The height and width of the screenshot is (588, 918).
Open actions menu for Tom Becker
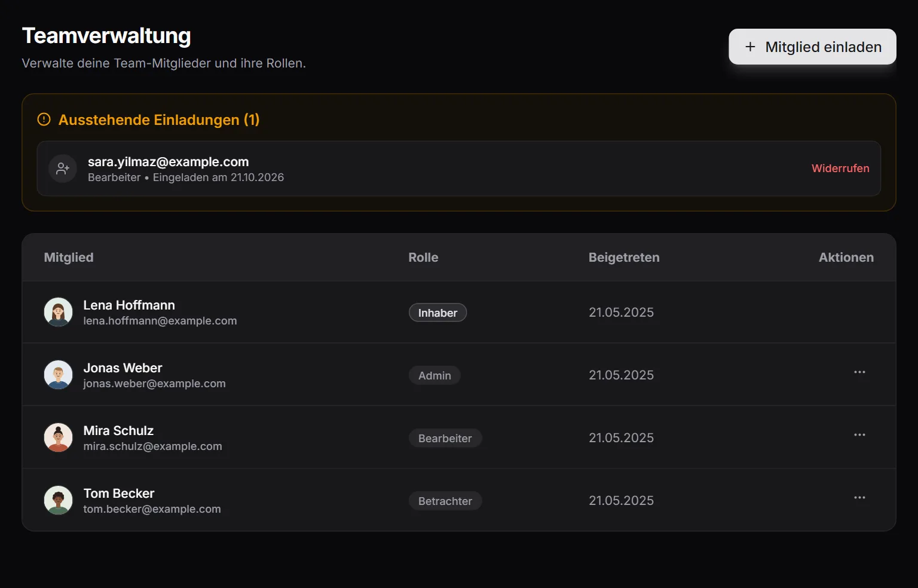[x=859, y=498]
